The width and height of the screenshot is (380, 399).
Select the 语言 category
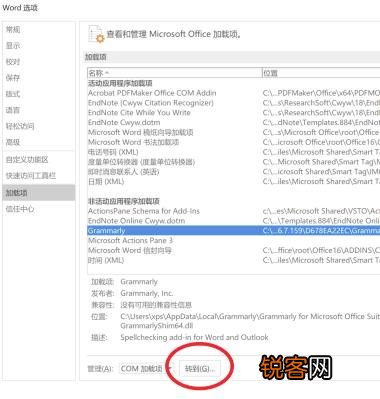[x=13, y=110]
